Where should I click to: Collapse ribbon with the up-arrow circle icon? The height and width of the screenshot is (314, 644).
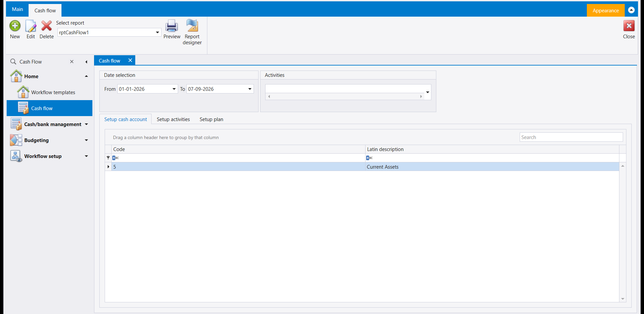click(x=631, y=10)
